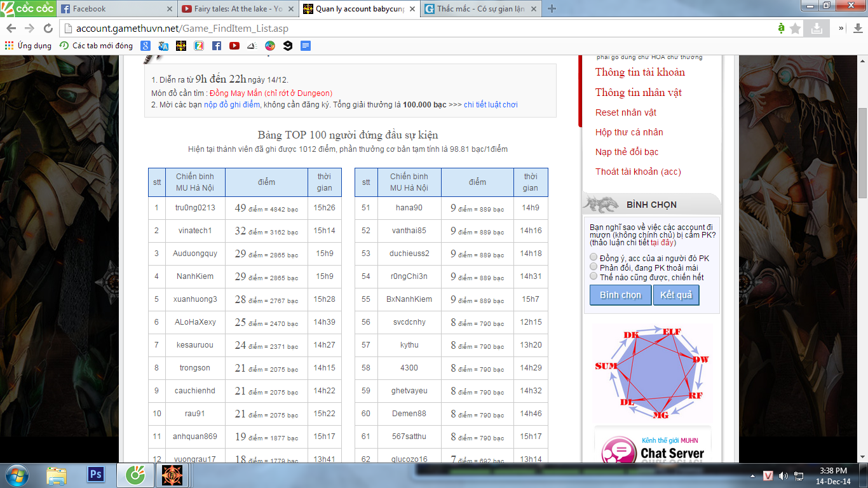This screenshot has height=488, width=868.
Task: Open the 'nộp đồ ghi điểm' link
Action: [232, 105]
